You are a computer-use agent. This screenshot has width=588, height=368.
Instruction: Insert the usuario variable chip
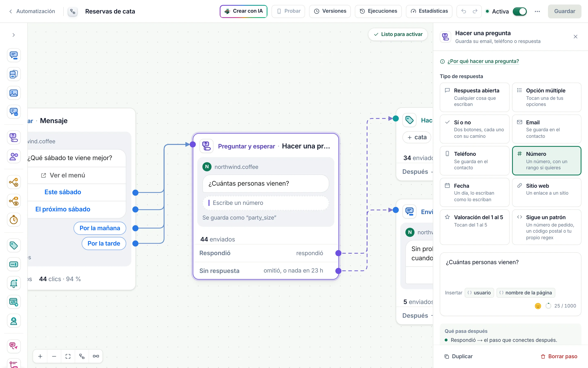pos(479,293)
